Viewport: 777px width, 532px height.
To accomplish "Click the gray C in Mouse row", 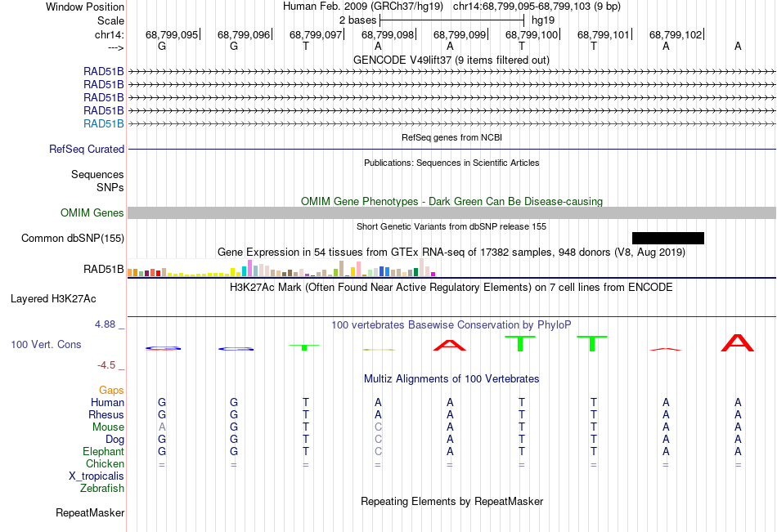I will [x=378, y=427].
